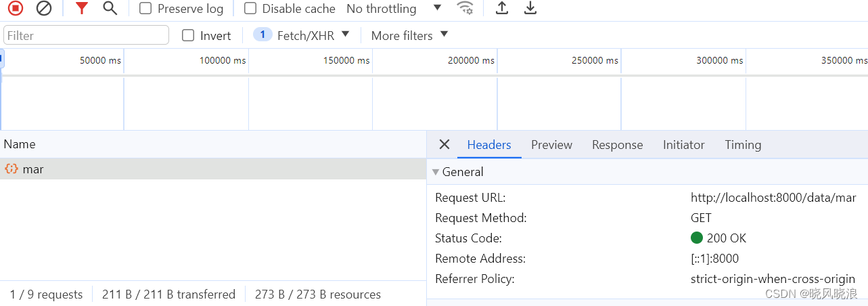Close the request details panel

444,144
